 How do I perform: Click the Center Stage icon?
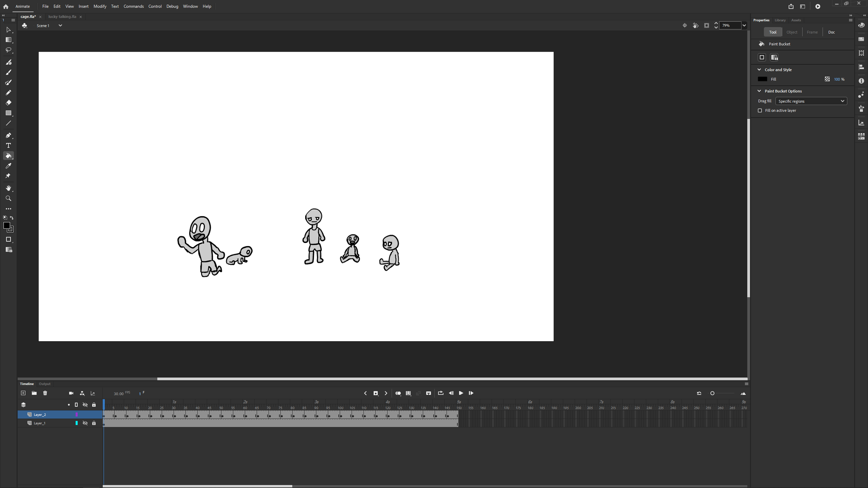point(685,25)
